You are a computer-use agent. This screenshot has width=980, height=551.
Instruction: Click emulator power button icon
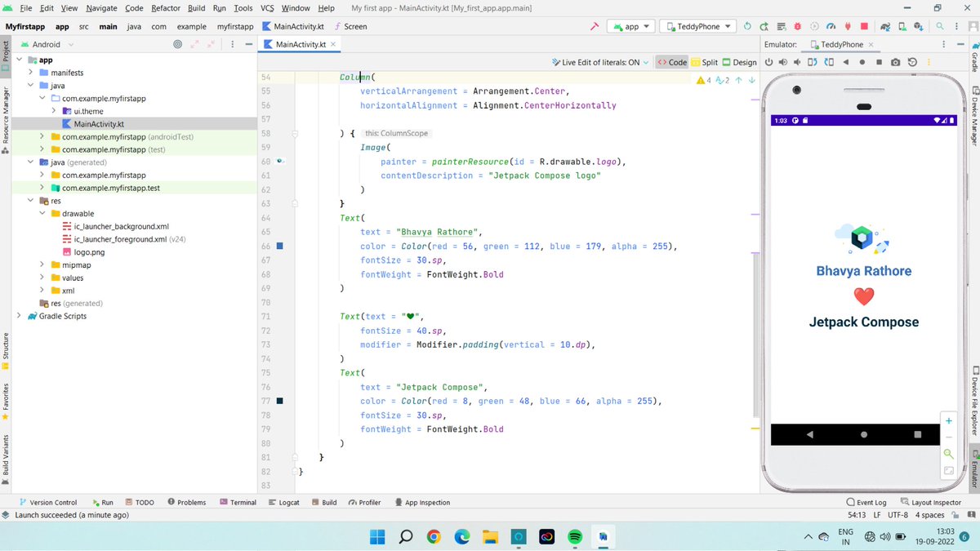pyautogui.click(x=768, y=62)
